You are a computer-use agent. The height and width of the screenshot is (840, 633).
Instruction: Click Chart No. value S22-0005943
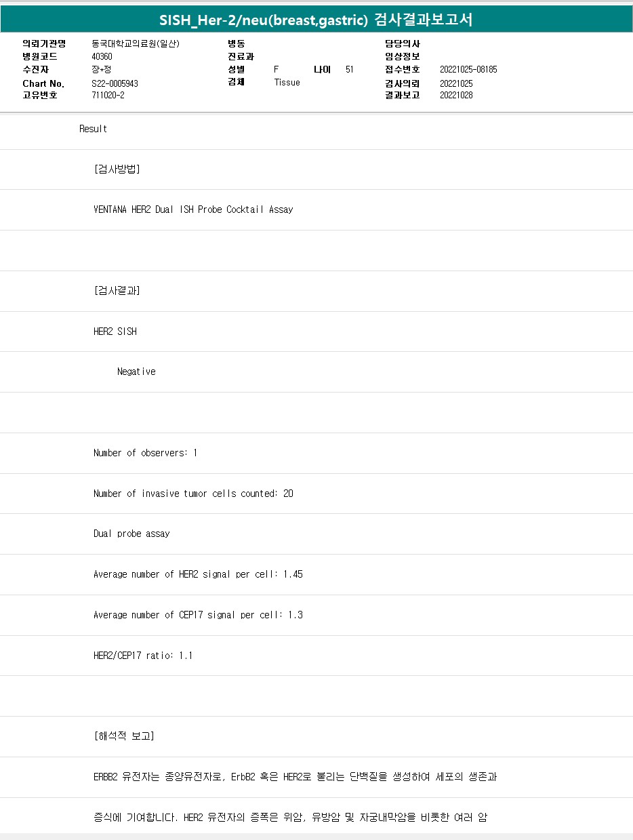point(115,83)
